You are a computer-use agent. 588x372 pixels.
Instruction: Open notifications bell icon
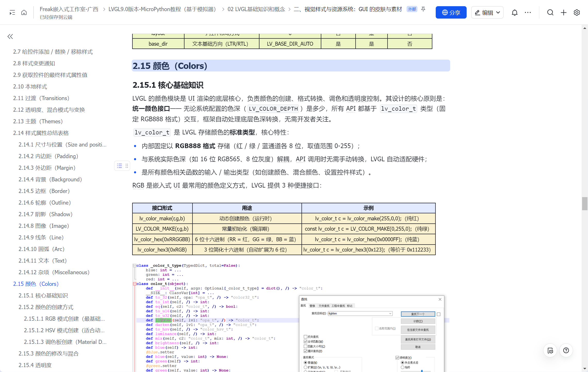[514, 12]
